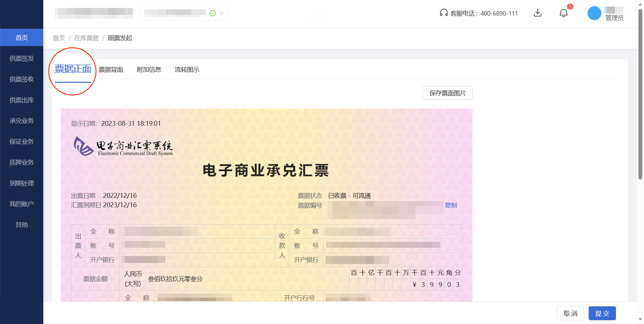Open the company selector dropdown arrow

pos(222,13)
